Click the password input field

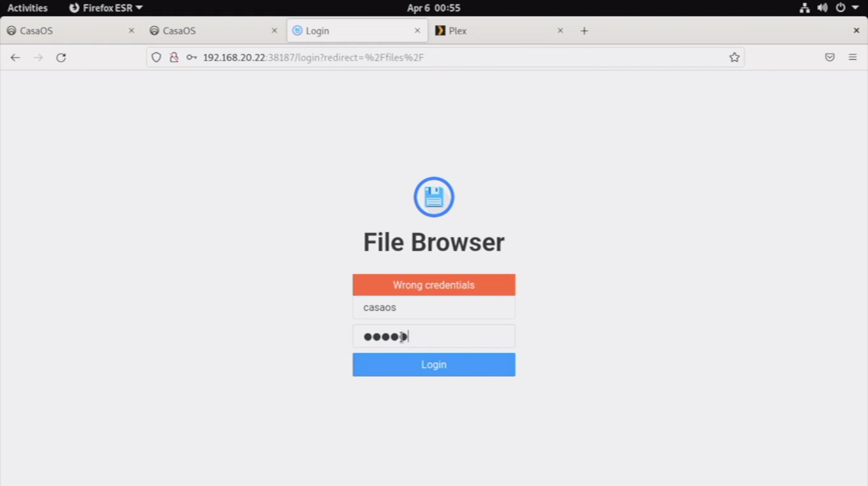tap(433, 336)
